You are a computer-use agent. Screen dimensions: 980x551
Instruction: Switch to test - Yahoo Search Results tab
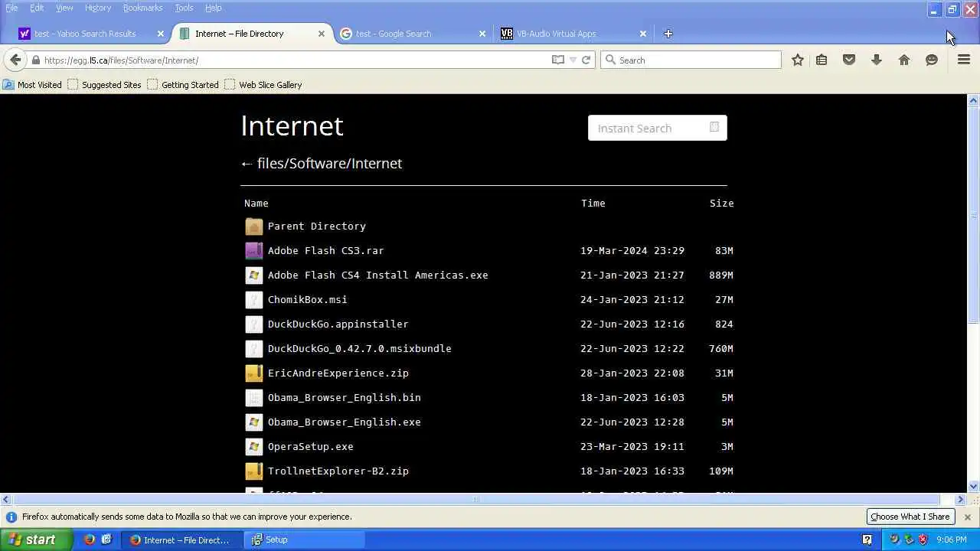(85, 34)
